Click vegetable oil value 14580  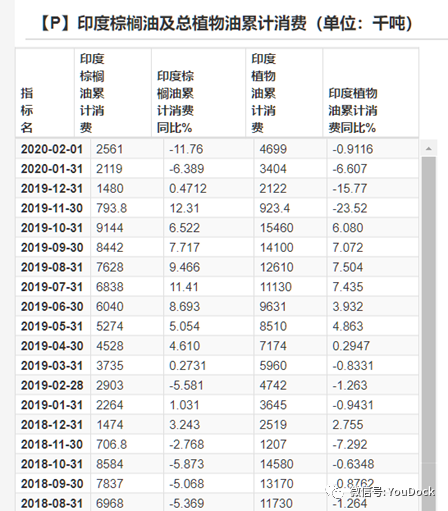coord(290,464)
